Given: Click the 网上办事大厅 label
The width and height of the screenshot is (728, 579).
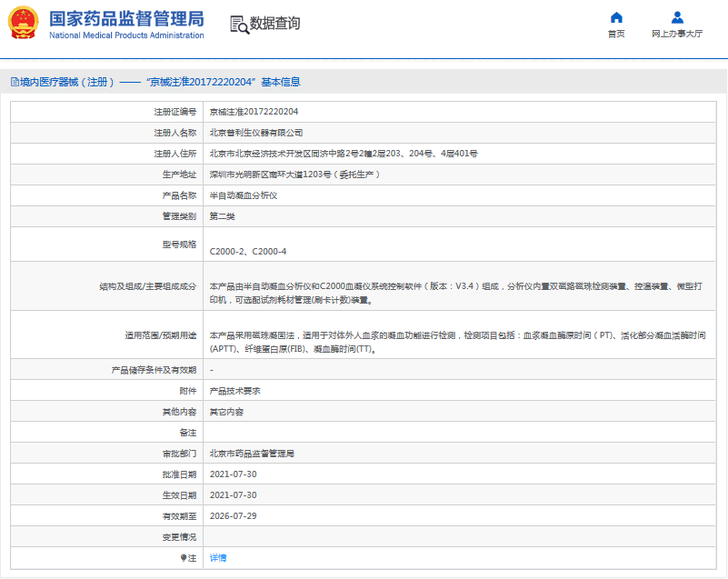Looking at the screenshot, I should [677, 34].
